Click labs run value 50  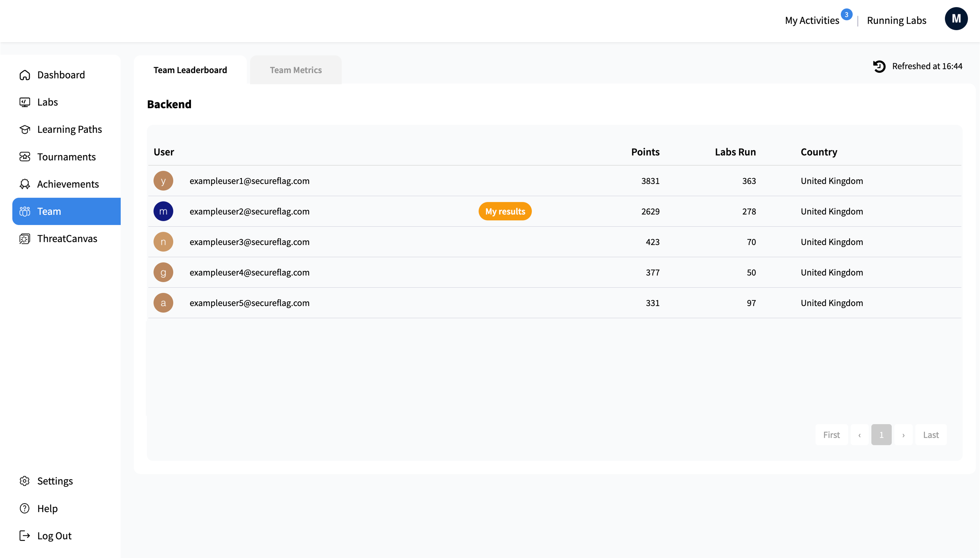point(751,273)
